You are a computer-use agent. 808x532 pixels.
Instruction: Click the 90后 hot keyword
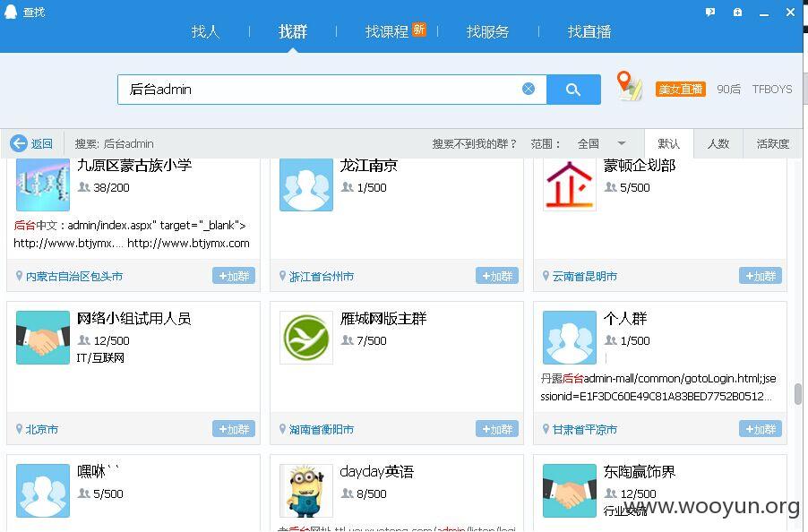coord(728,89)
